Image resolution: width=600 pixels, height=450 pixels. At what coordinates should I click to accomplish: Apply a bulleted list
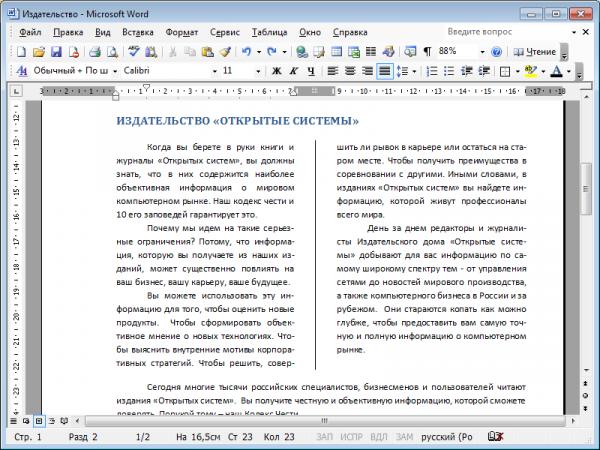click(x=449, y=71)
